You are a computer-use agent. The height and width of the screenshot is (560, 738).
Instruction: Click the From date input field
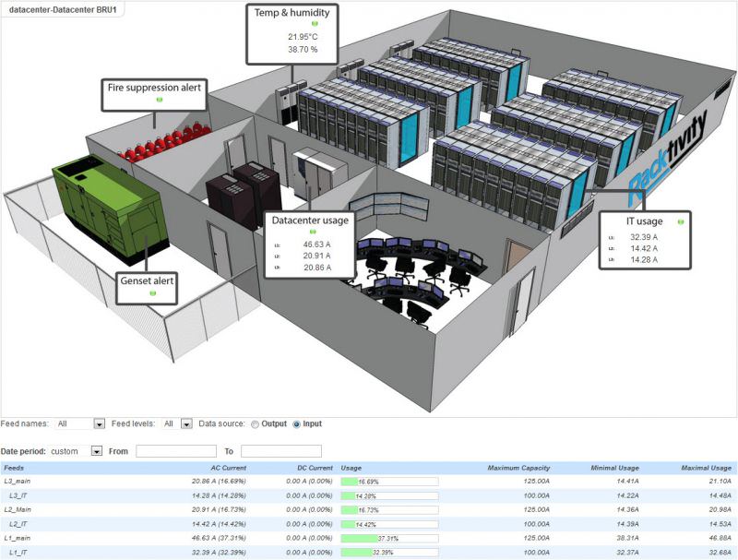[175, 451]
